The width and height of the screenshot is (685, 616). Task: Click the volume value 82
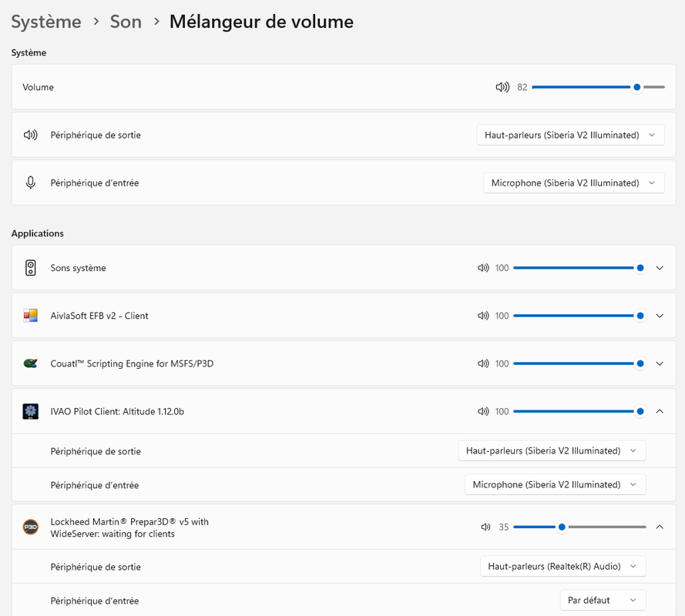click(x=522, y=87)
